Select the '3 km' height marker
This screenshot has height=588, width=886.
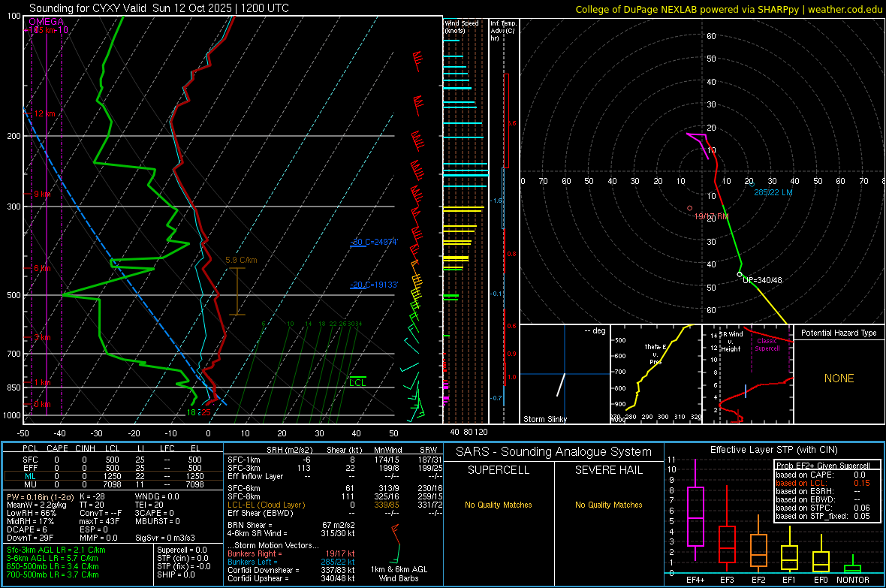[42, 337]
